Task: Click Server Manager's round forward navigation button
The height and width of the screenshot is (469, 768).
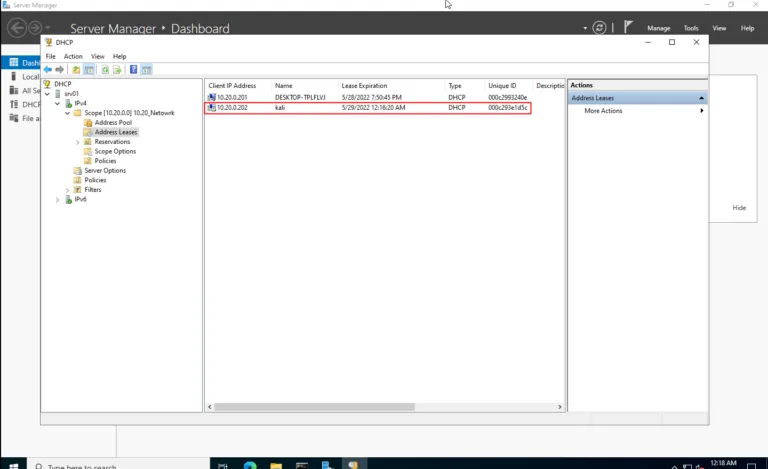Action: point(35,27)
